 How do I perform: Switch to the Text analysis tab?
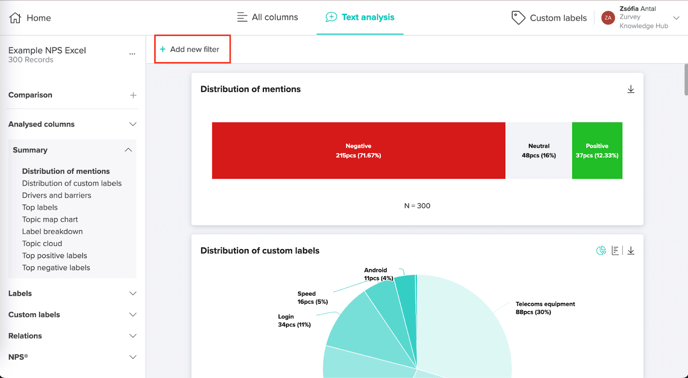360,17
